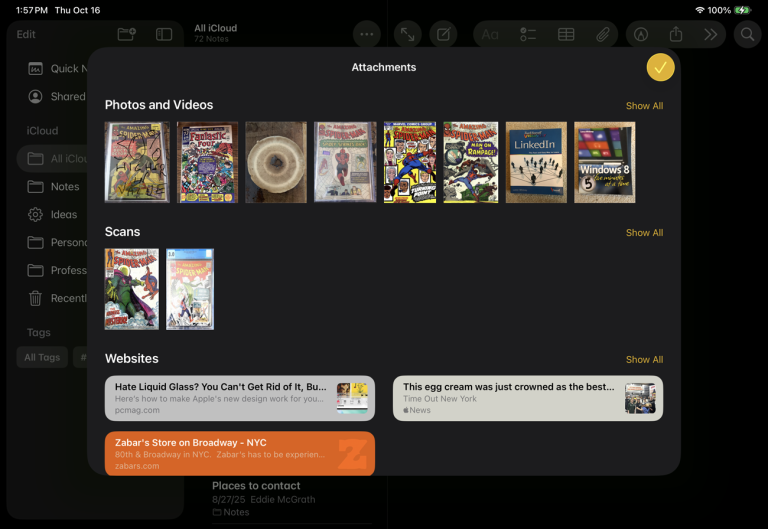Image resolution: width=768 pixels, height=529 pixels.
Task: Open the Zabar's Store on Broadway link
Action: click(x=239, y=453)
